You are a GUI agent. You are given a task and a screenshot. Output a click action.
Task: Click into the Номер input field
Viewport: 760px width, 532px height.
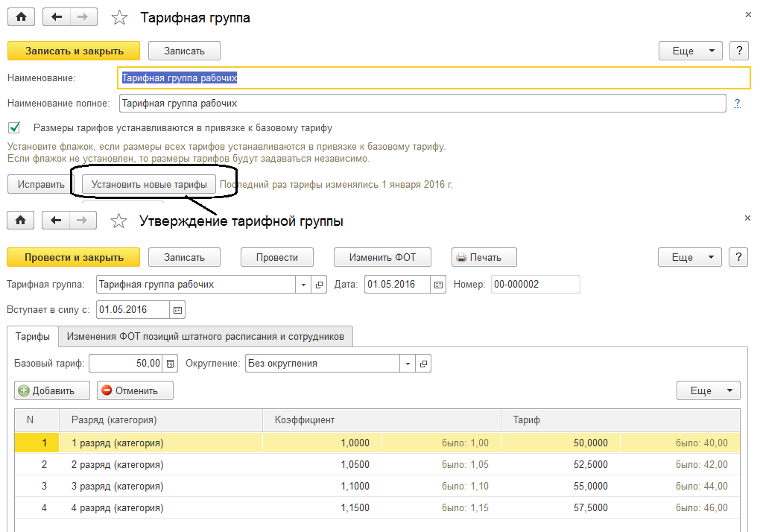click(535, 285)
